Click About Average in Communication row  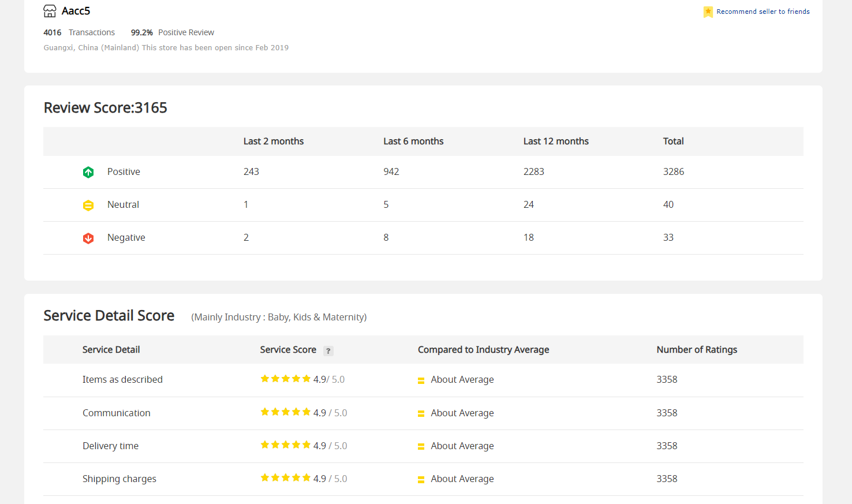pos(462,413)
